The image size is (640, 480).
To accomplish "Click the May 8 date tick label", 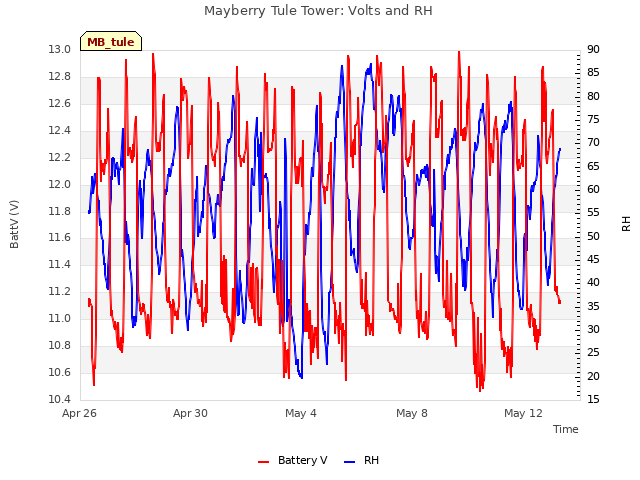I will pyautogui.click(x=412, y=413).
